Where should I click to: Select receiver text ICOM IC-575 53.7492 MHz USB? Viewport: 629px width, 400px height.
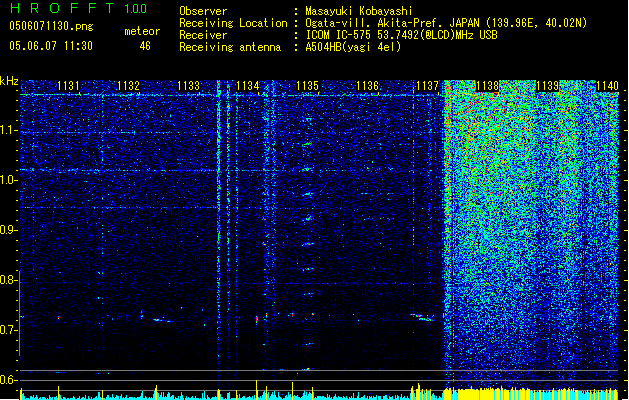[401, 35]
